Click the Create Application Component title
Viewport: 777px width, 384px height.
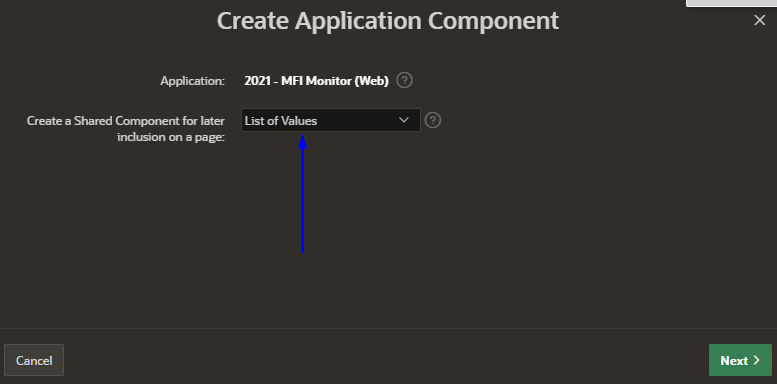388,21
